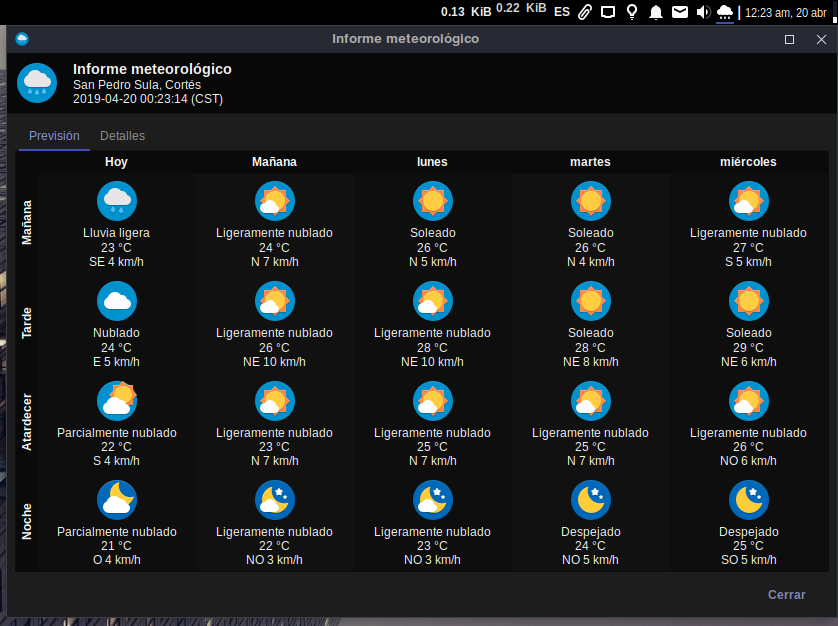Click today's Noche Parcialmente nublado moon icon
Image resolution: width=838 pixels, height=626 pixels.
pyautogui.click(x=117, y=500)
